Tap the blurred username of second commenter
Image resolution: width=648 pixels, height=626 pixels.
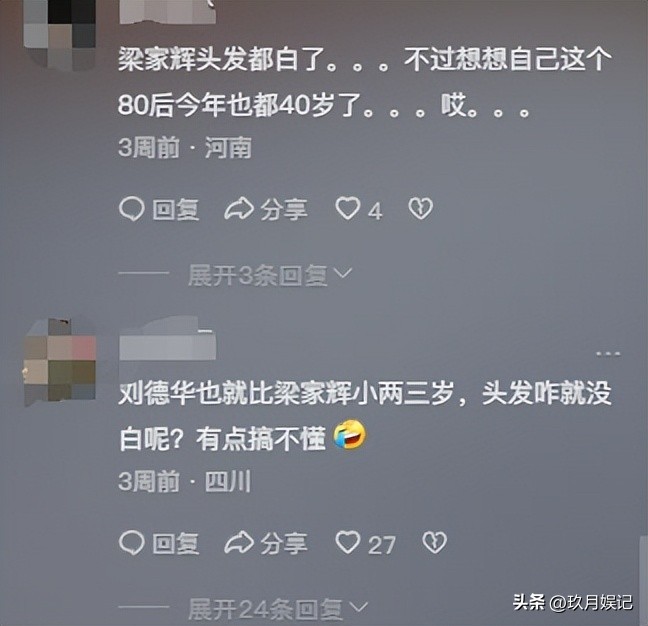[167, 340]
